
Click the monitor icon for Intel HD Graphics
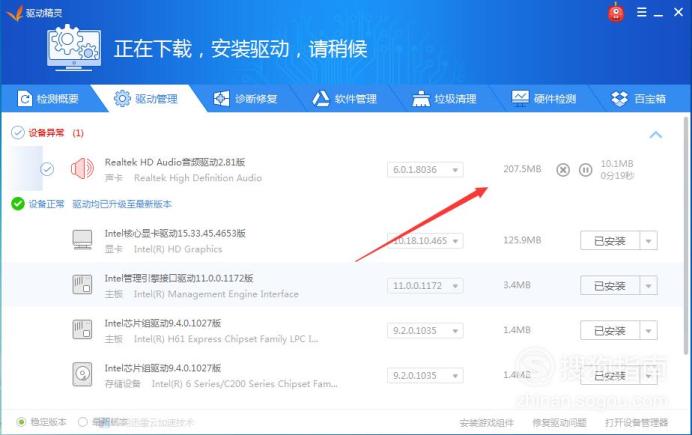coord(83,240)
